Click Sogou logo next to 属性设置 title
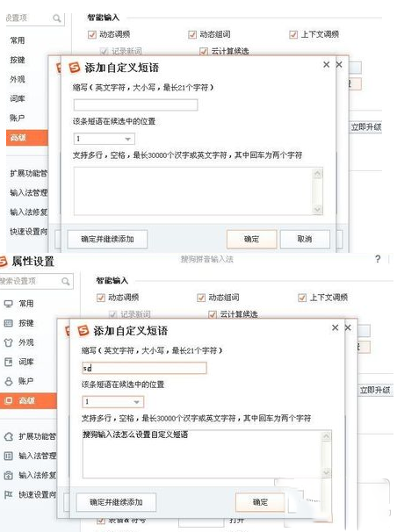 click(3, 261)
